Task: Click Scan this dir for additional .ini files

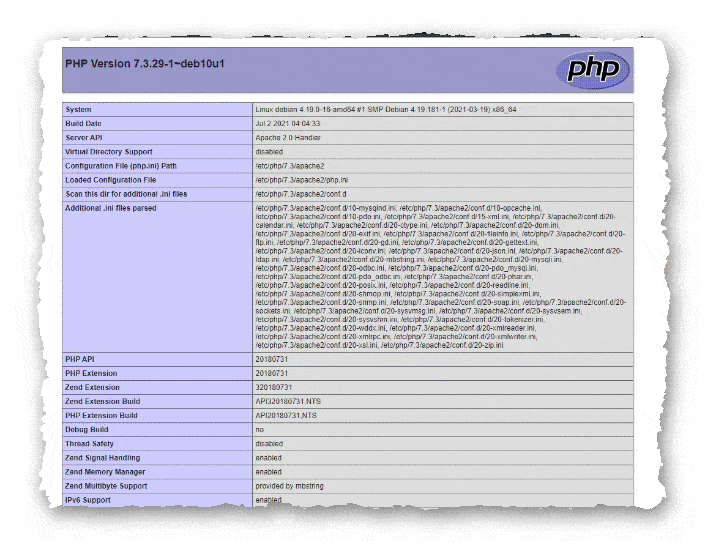Action: pyautogui.click(x=126, y=194)
